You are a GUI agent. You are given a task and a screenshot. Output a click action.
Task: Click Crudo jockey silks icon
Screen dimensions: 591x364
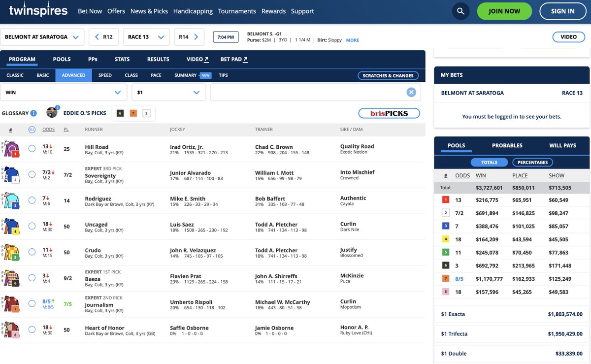(11, 253)
